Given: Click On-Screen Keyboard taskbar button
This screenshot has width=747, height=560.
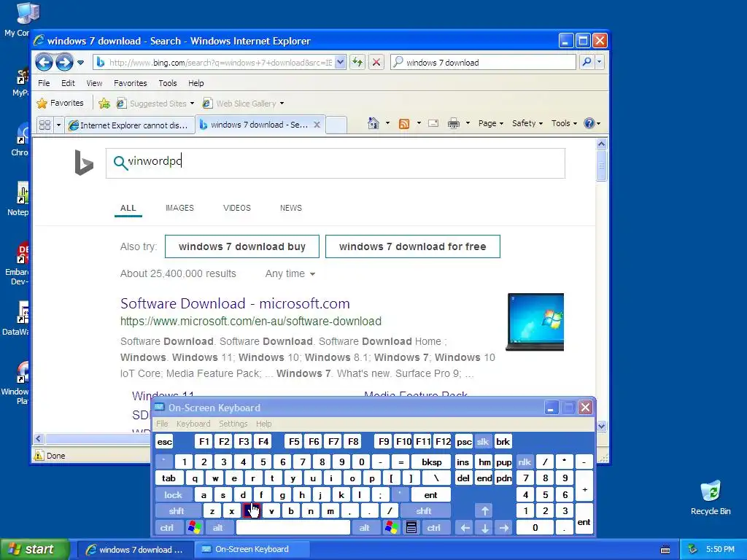Looking at the screenshot, I should click(252, 550).
